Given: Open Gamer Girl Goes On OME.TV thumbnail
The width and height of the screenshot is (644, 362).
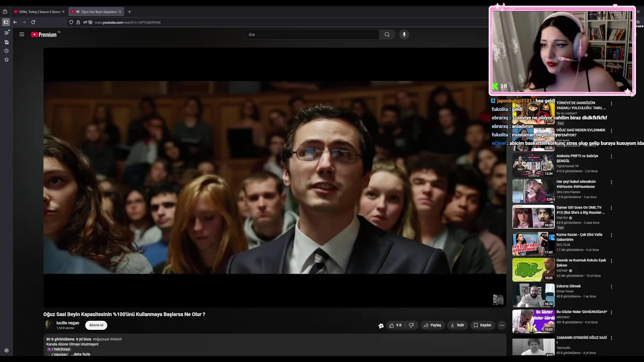Looking at the screenshot, I should click(x=533, y=217).
